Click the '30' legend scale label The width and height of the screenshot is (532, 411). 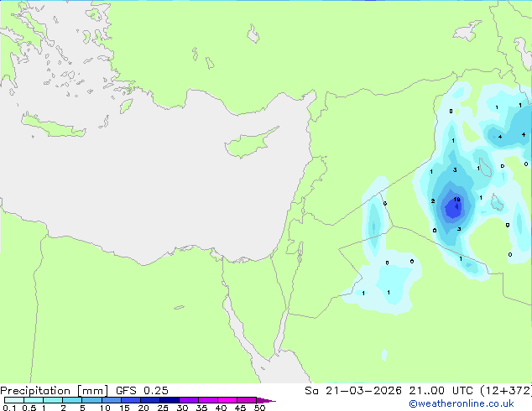[x=182, y=408]
